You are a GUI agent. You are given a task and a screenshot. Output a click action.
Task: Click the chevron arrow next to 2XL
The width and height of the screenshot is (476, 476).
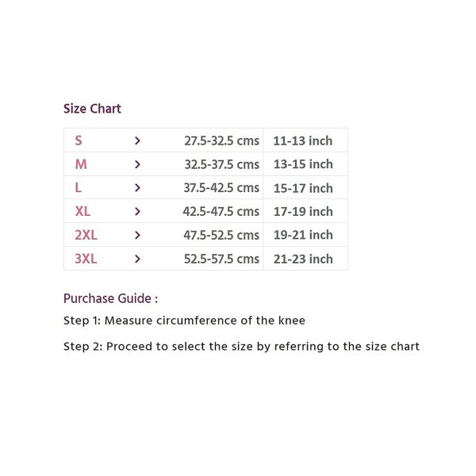[137, 235]
